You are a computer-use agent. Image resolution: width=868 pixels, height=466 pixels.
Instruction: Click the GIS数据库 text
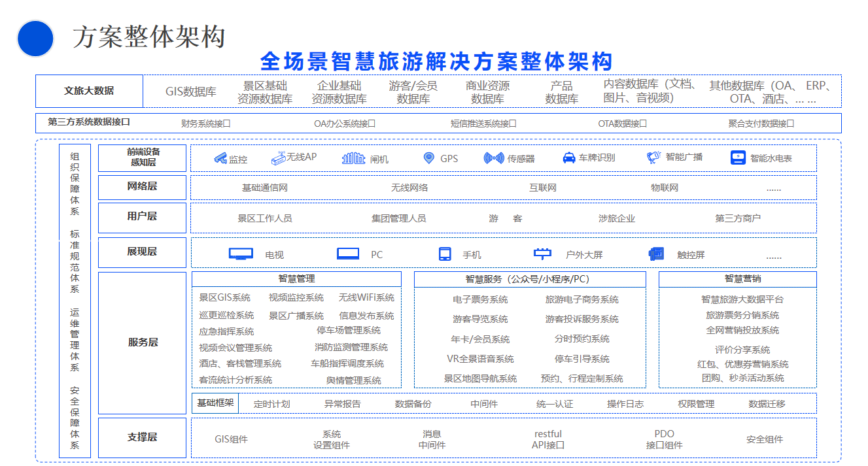190,92
